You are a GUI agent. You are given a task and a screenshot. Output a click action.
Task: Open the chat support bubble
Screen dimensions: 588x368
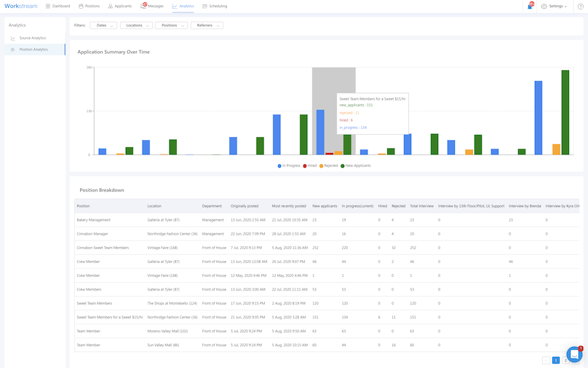pos(574,354)
